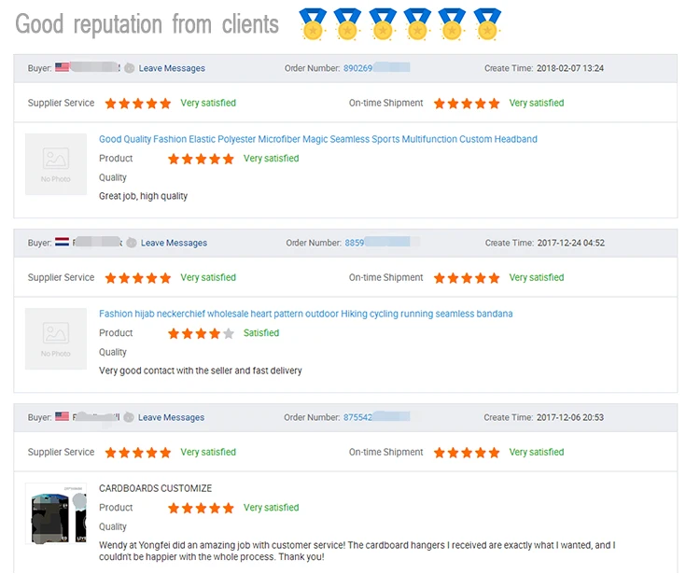This screenshot has width=700, height=588.
Task: Open order number starting with 890269
Action: point(358,68)
